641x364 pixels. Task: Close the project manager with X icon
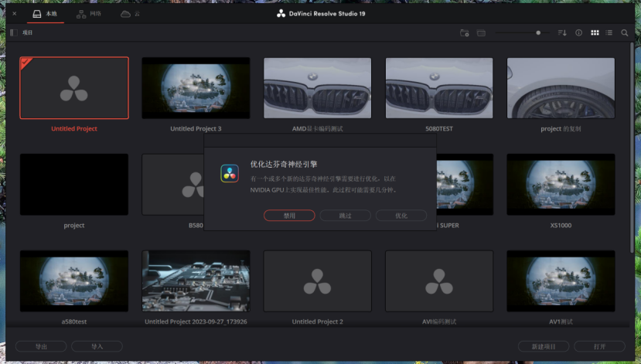click(x=15, y=13)
